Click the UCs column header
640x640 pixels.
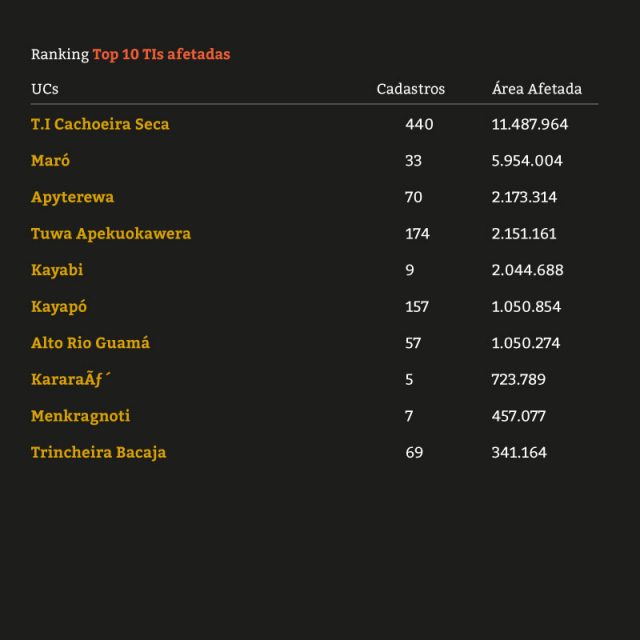[45, 89]
